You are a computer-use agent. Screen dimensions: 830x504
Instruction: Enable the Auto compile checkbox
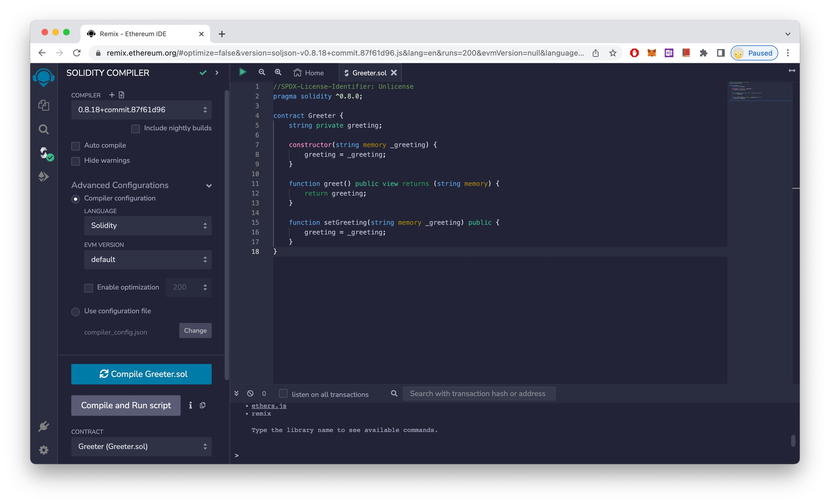pyautogui.click(x=76, y=146)
